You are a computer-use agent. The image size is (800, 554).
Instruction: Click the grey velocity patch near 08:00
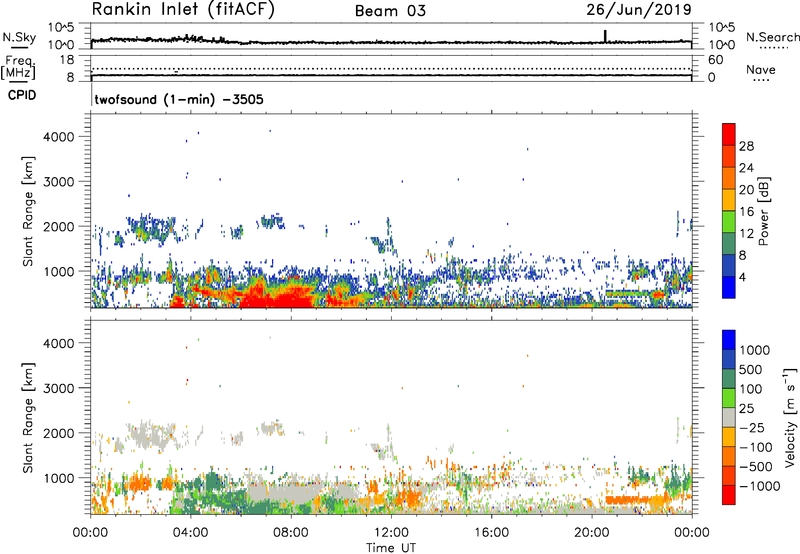tap(288, 493)
